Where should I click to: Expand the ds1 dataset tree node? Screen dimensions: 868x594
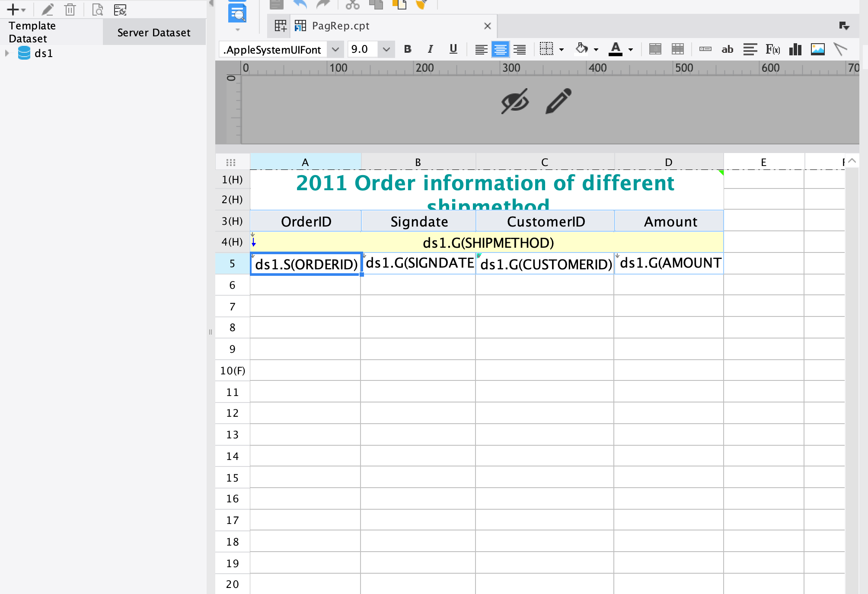coord(7,53)
